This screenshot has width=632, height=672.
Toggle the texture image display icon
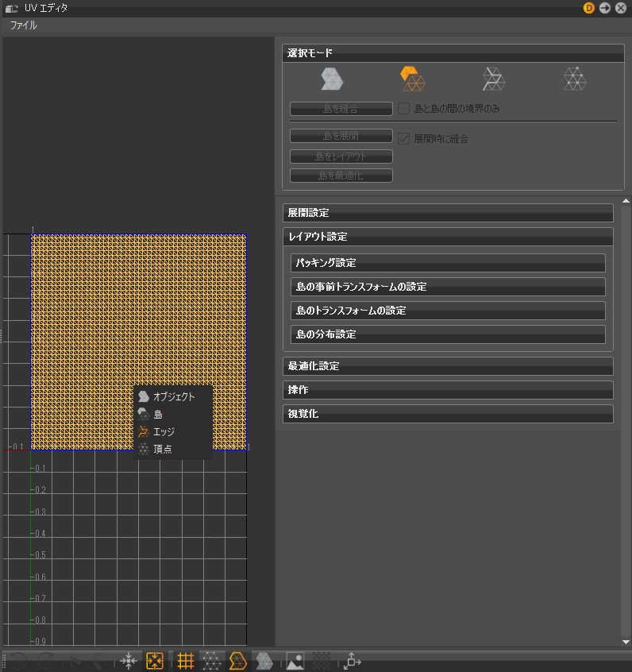295,661
